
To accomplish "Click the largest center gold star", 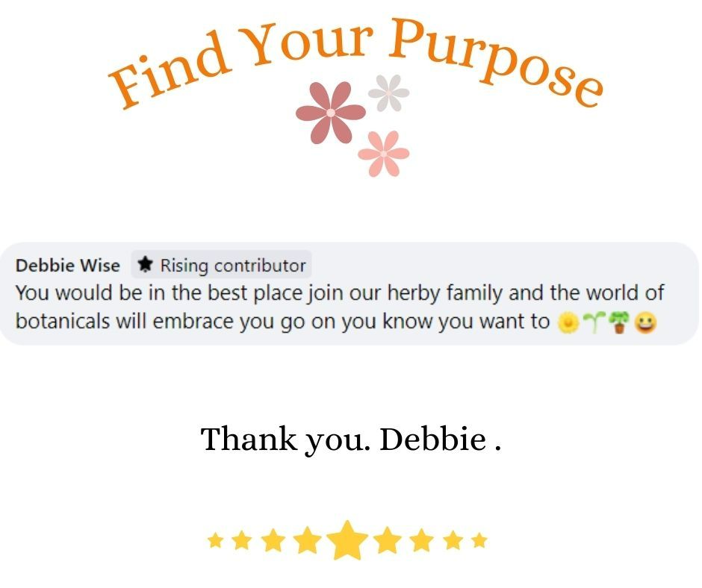I will tap(347, 540).
